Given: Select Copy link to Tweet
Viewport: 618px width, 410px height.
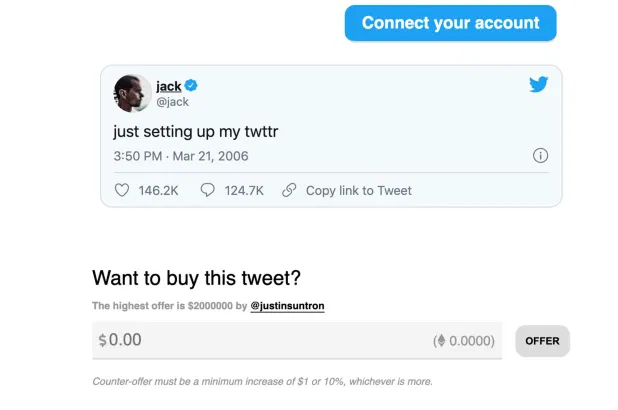Looking at the screenshot, I should click(x=358, y=190).
